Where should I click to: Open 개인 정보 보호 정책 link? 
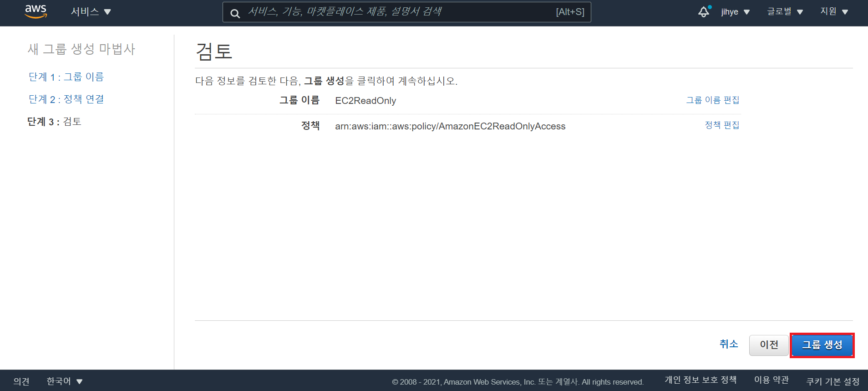click(x=700, y=380)
